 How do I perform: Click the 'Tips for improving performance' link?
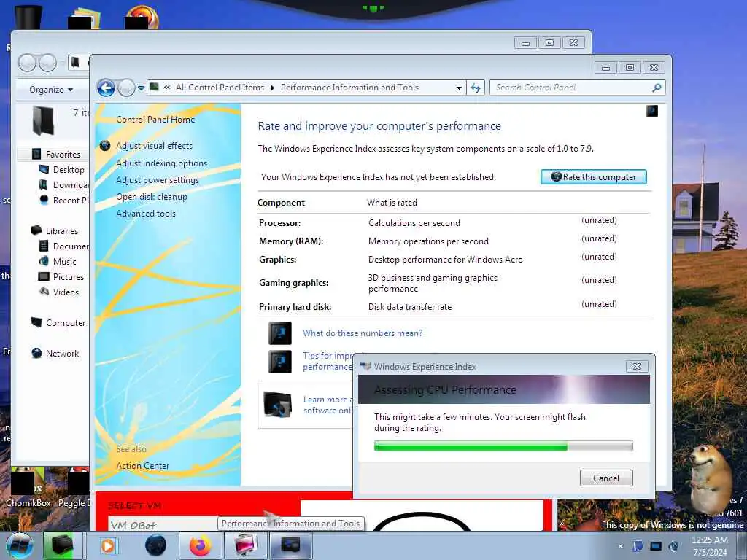pos(328,361)
